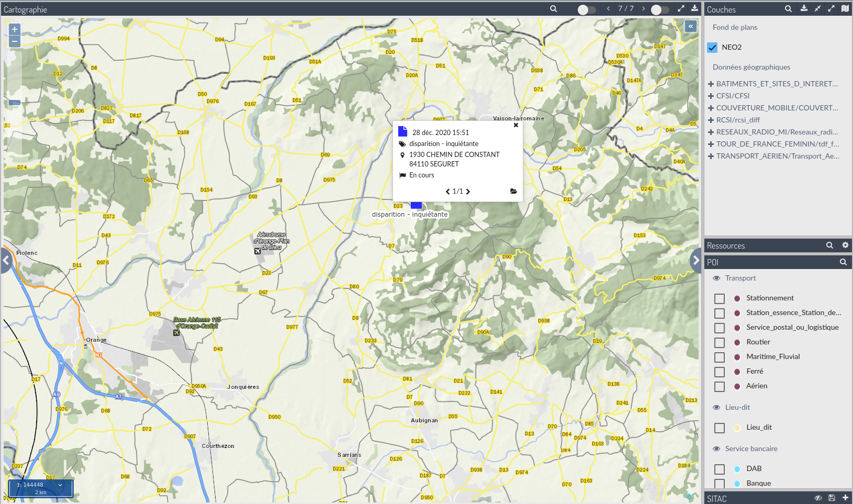Download layers in Couches panel

pos(804,9)
